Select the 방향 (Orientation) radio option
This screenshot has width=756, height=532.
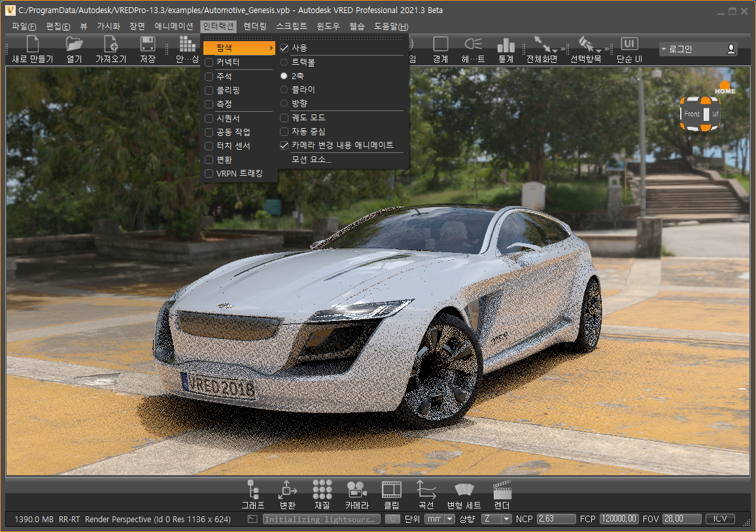pyautogui.click(x=284, y=104)
